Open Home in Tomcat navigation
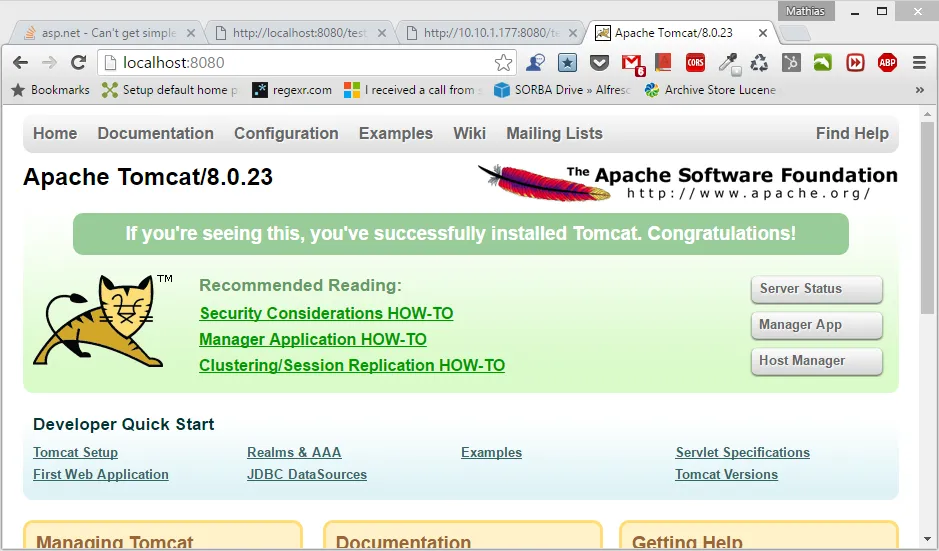The image size is (939, 551). pos(55,134)
